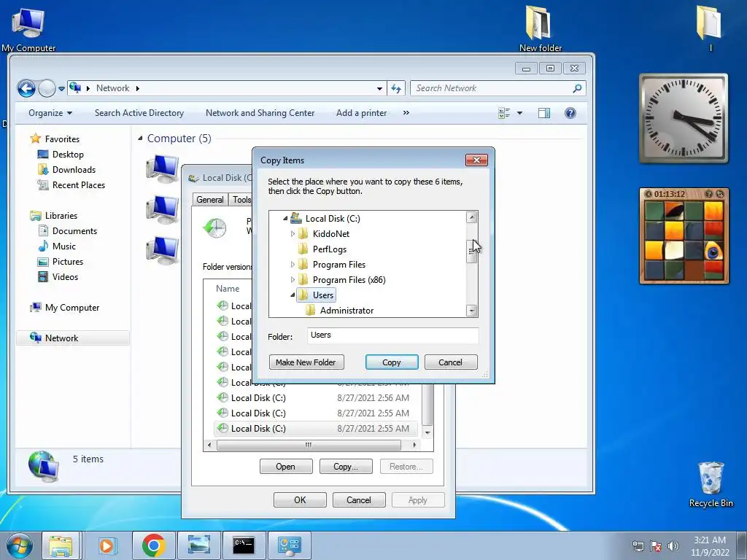Open Music library in navigation pane
The height and width of the screenshot is (560, 747).
[64, 246]
